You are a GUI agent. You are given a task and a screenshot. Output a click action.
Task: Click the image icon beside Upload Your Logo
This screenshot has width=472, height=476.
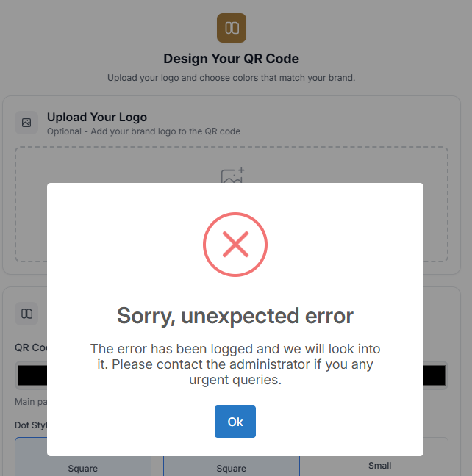coord(26,123)
